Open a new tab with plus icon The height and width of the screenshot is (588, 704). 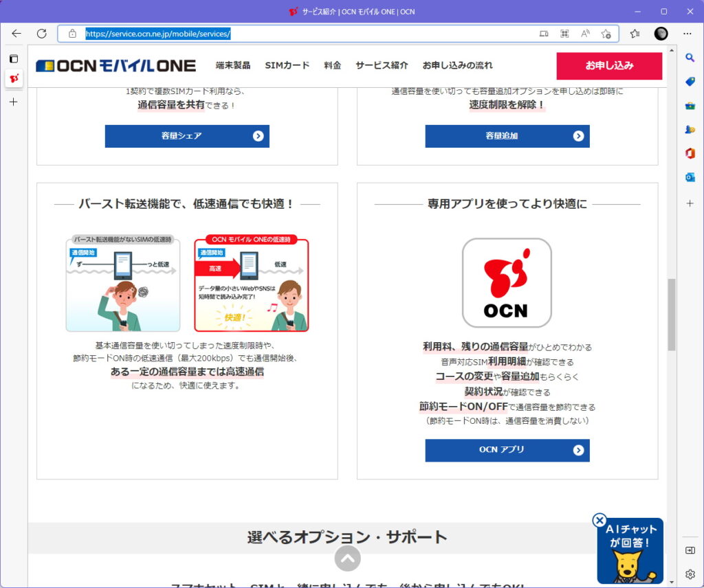[x=14, y=102]
